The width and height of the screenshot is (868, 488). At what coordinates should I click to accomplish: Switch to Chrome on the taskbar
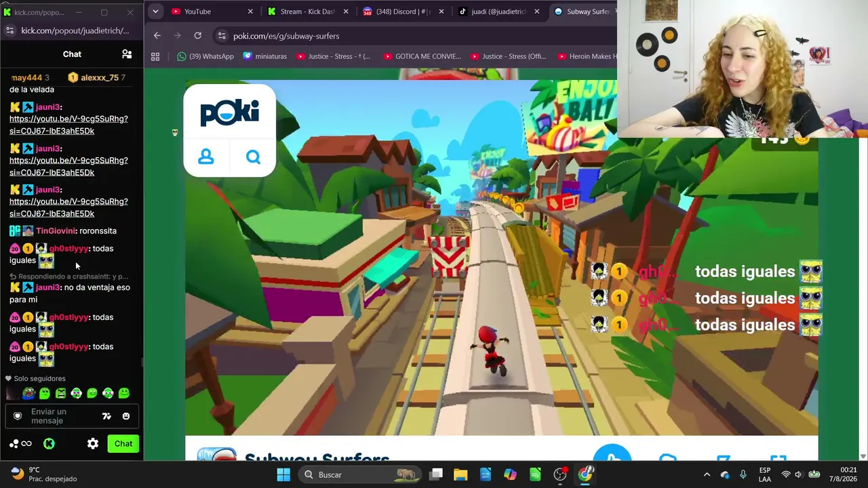point(585,474)
